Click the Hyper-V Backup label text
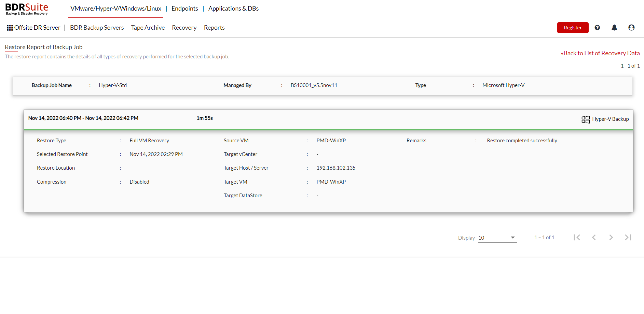Viewport: 644px width, 314px height. tap(611, 119)
